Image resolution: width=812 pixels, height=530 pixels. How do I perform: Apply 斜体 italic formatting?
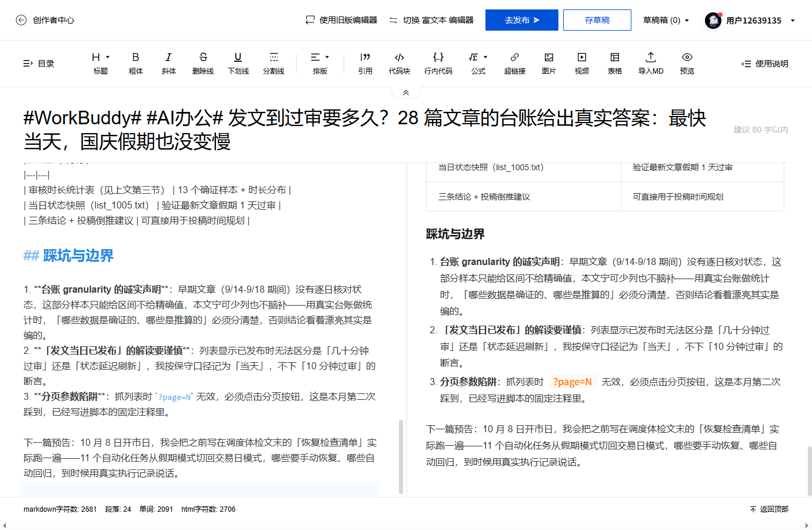coord(169,63)
